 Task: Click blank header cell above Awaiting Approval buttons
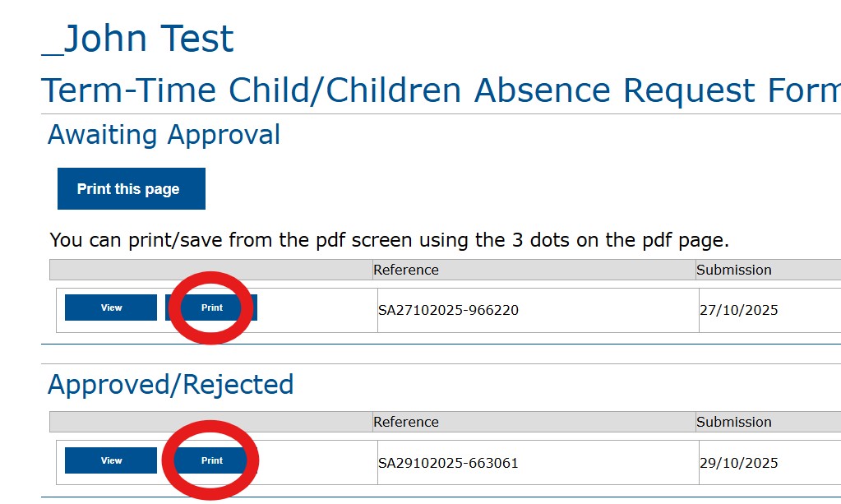(x=210, y=270)
